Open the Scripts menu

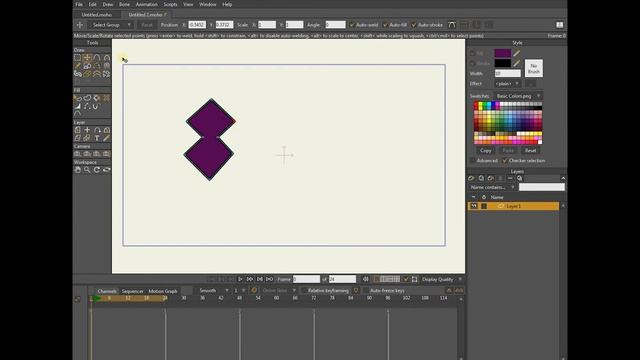coord(170,4)
